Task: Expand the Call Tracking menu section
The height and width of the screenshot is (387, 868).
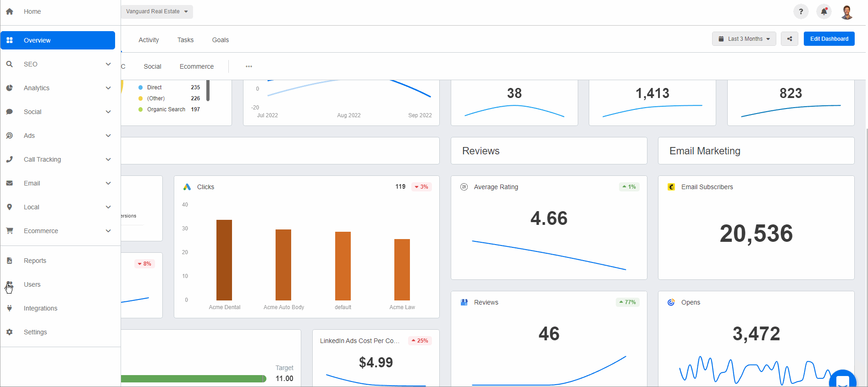Action: (108, 159)
